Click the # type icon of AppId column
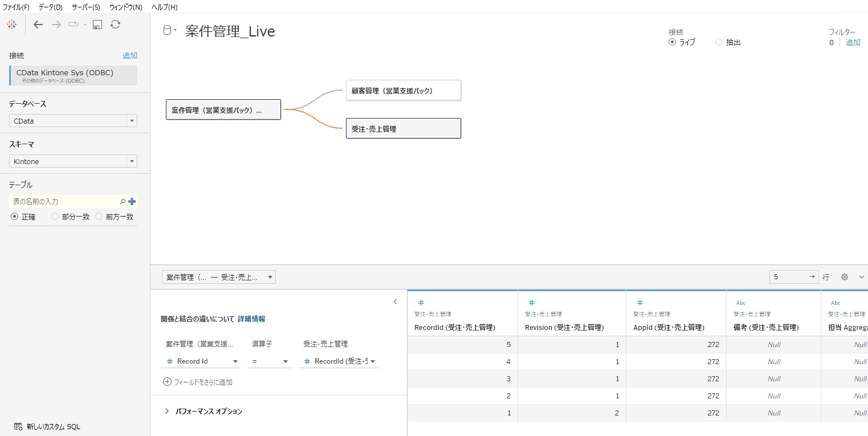 640,303
